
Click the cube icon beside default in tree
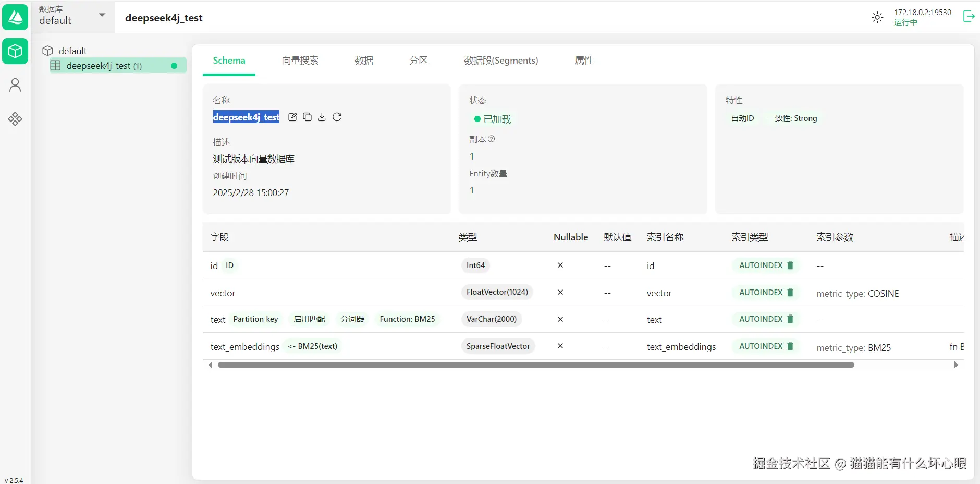[47, 51]
